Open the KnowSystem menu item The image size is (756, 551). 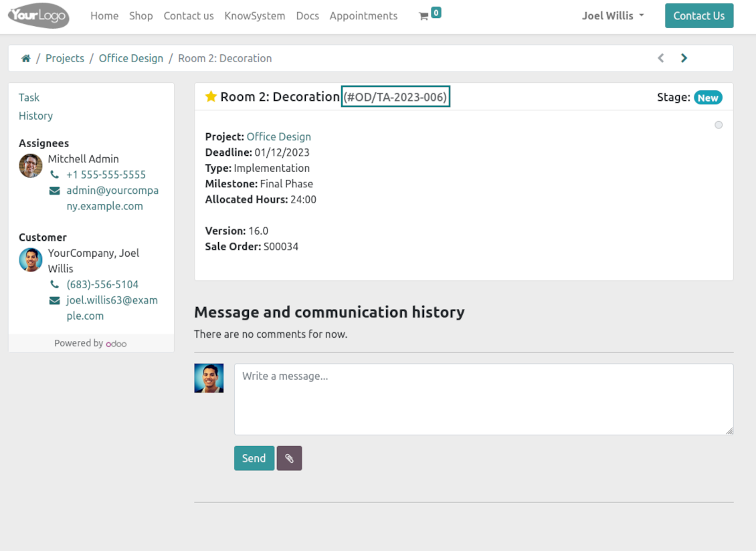(x=255, y=16)
